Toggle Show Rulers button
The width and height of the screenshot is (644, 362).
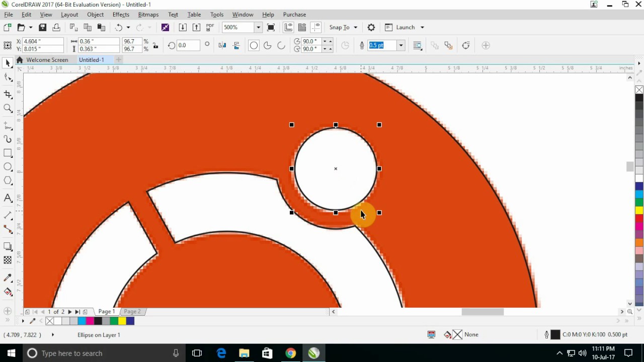288,27
